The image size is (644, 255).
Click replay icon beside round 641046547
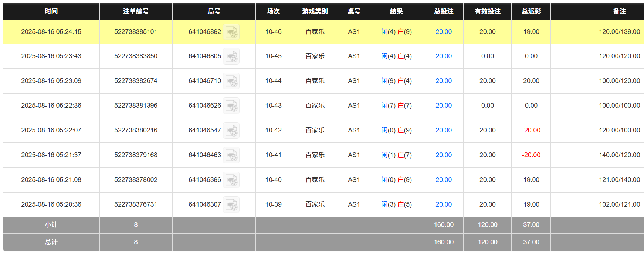coord(231,131)
